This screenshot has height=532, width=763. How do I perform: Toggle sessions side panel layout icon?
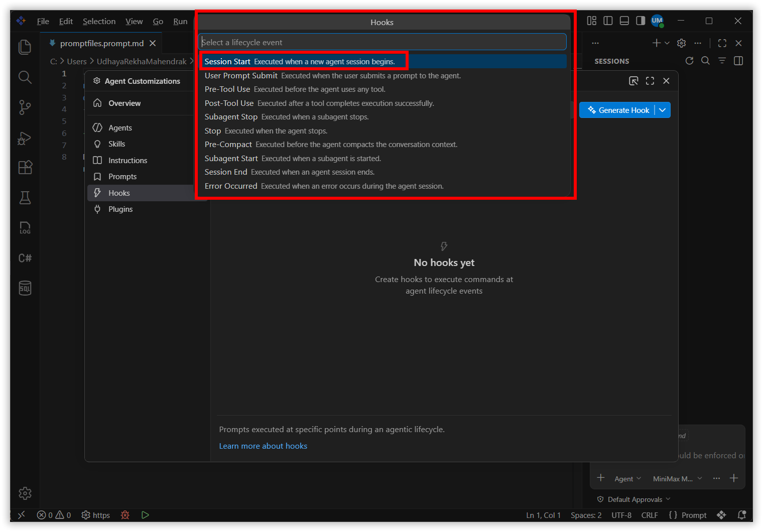point(738,61)
